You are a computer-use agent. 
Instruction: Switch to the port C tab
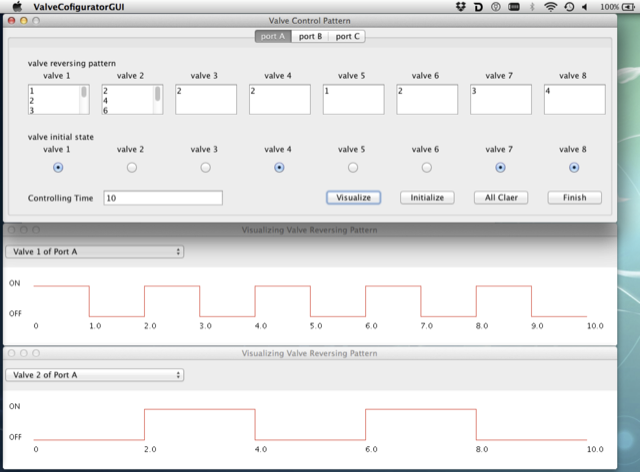pyautogui.click(x=347, y=37)
